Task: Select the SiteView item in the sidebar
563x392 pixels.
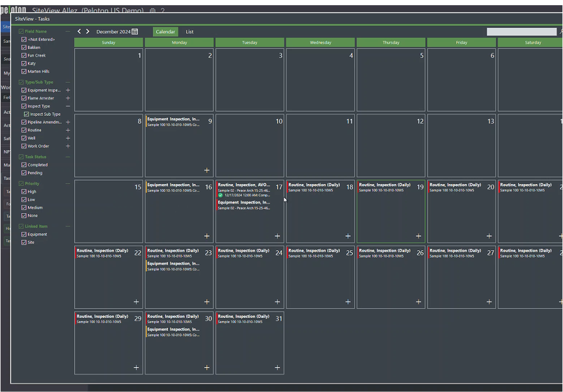Action: tap(7, 27)
